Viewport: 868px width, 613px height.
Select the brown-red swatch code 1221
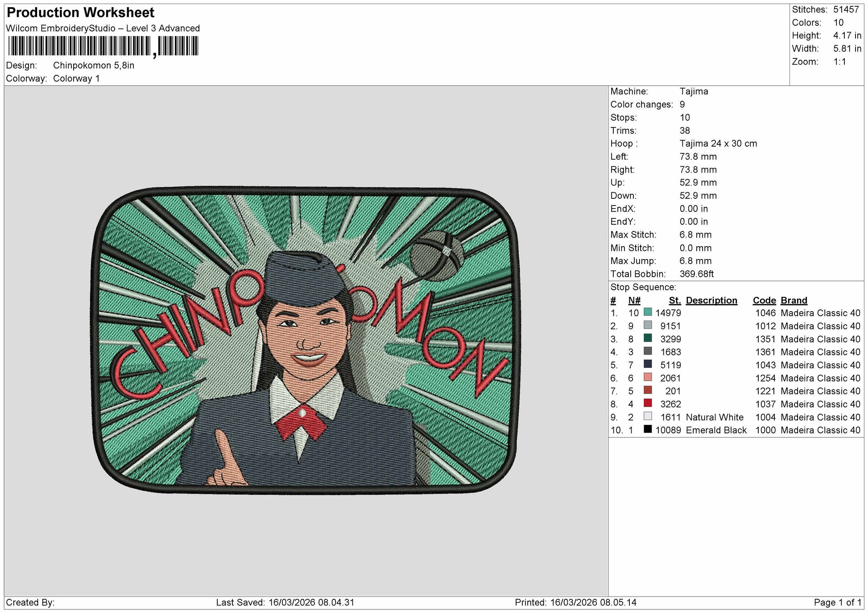(648, 390)
